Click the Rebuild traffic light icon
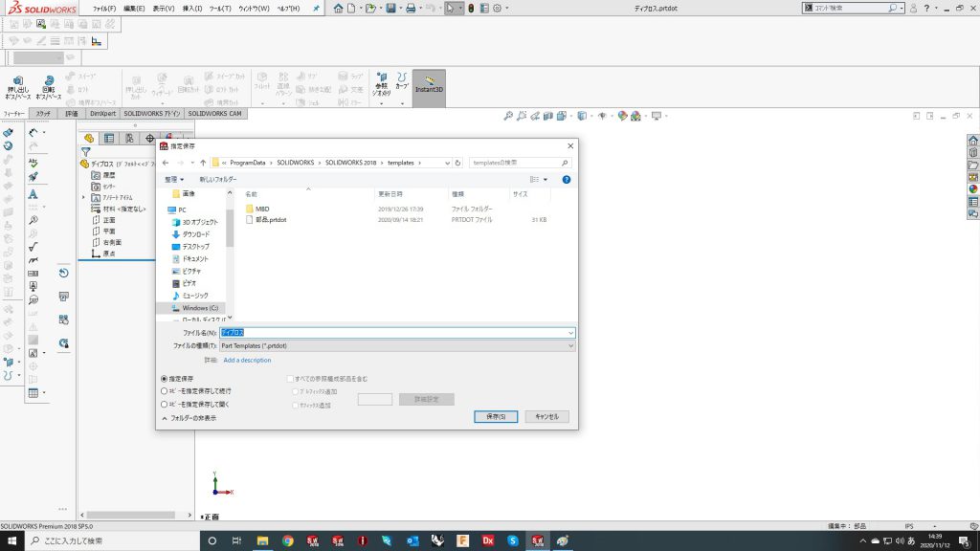 tap(471, 8)
